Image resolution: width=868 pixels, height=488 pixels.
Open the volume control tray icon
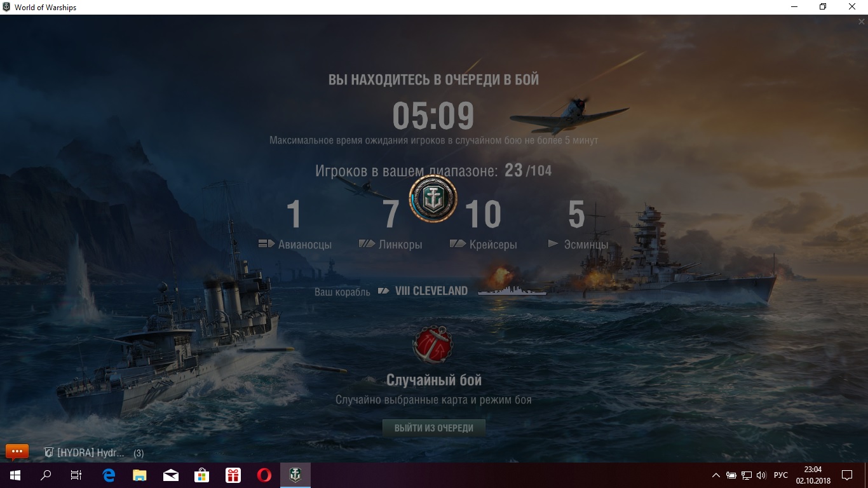point(761,475)
